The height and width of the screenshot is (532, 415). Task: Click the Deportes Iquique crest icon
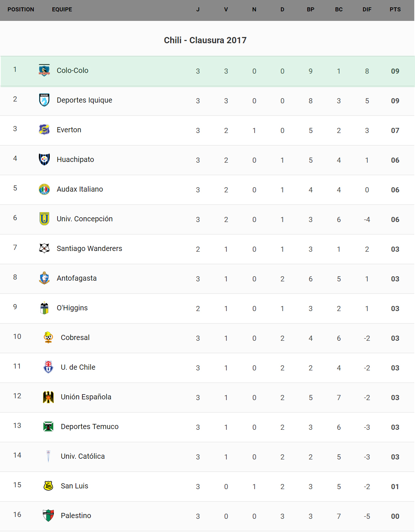click(x=44, y=100)
